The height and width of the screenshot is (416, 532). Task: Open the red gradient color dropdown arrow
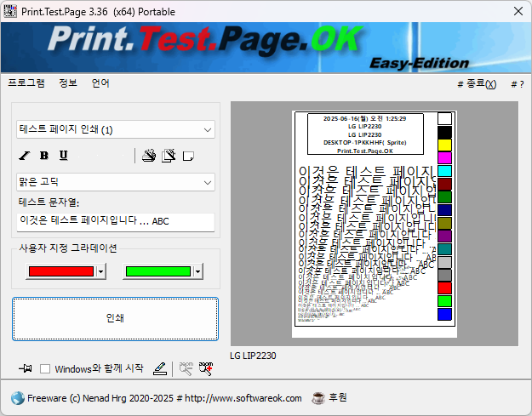101,271
